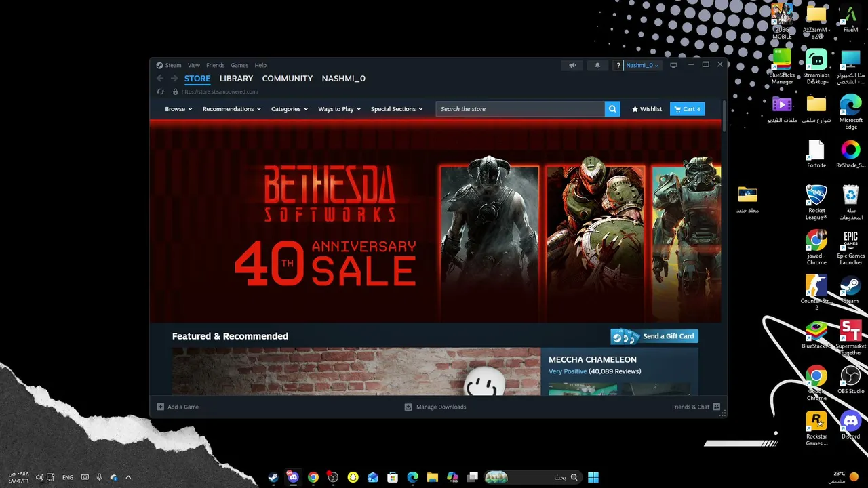Image resolution: width=868 pixels, height=488 pixels.
Task: Open the Help menu
Action: point(260,66)
